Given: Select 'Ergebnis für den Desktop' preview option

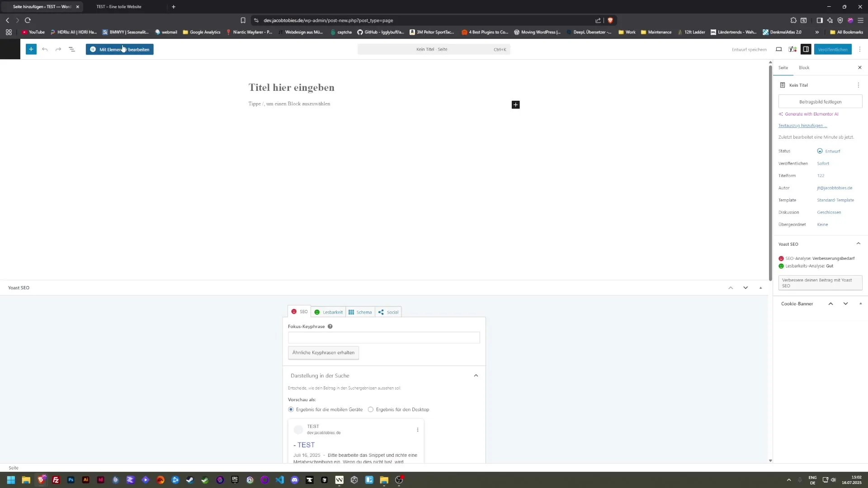Looking at the screenshot, I should pyautogui.click(x=371, y=409).
